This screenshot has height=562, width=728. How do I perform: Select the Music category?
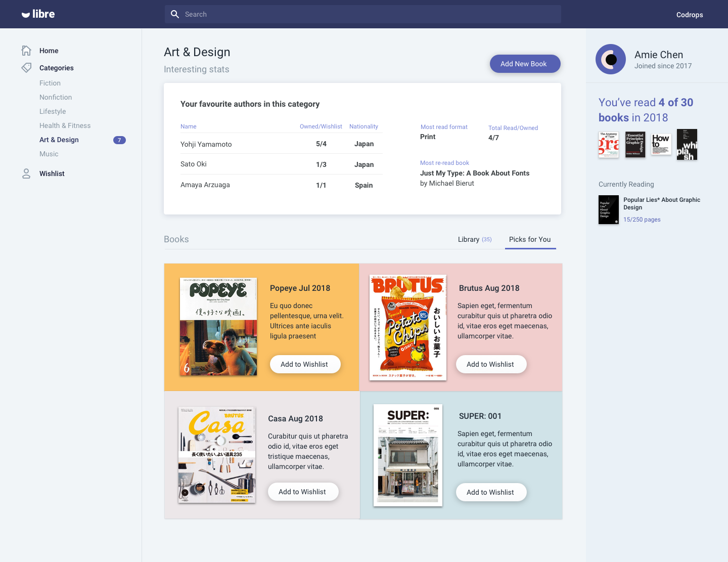[x=49, y=154]
